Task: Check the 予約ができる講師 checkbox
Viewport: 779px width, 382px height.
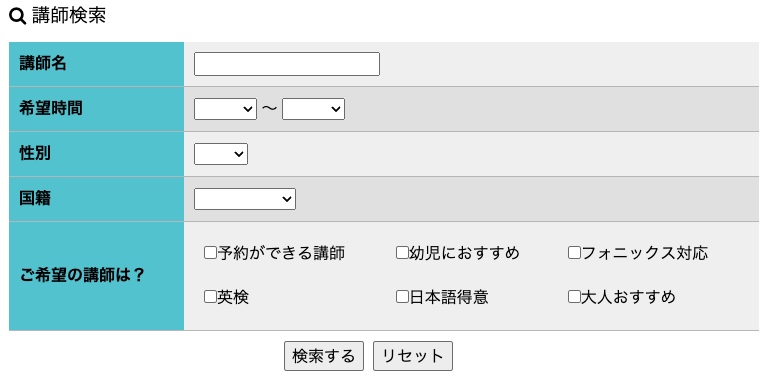Action: click(x=210, y=253)
